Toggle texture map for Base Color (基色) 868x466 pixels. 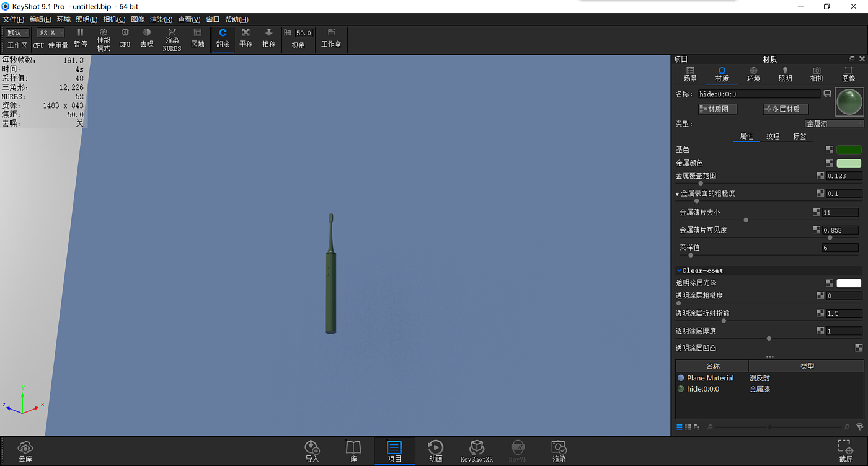coord(830,150)
